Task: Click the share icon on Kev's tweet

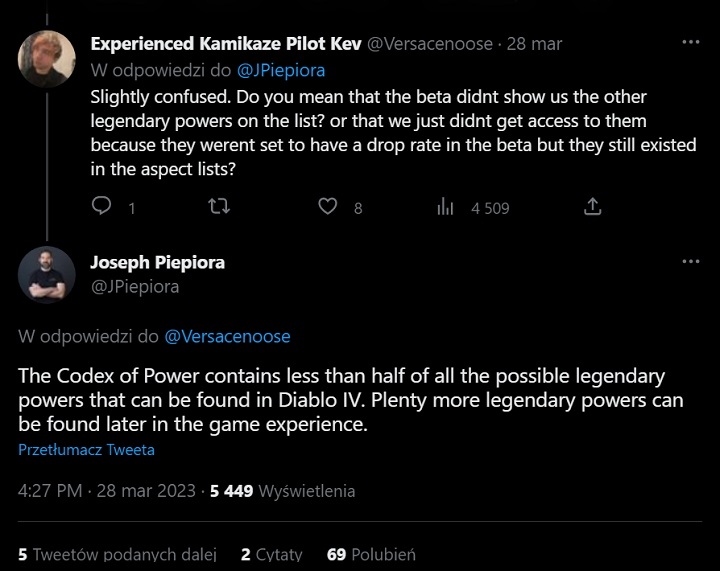Action: (x=592, y=207)
